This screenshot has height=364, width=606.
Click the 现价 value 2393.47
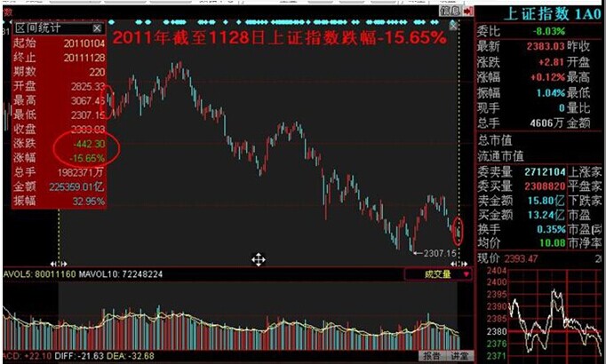coord(521,258)
